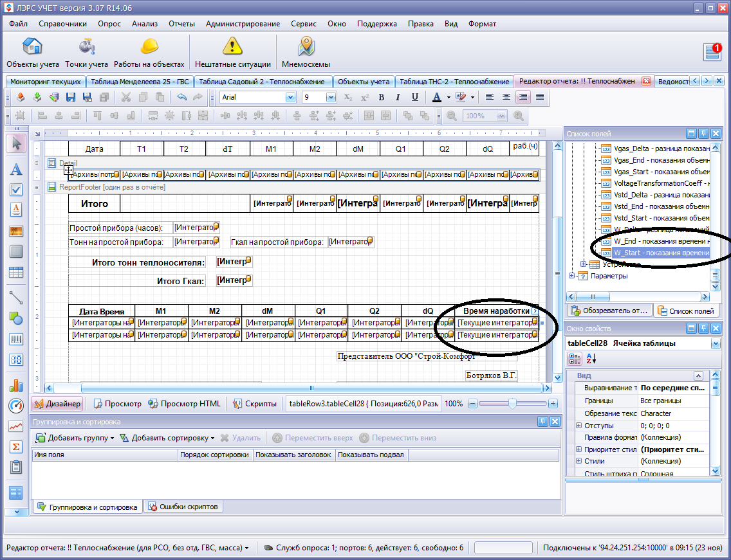731x560 pixels.
Task: Open Точки учета from the main toolbar
Action: [x=86, y=53]
